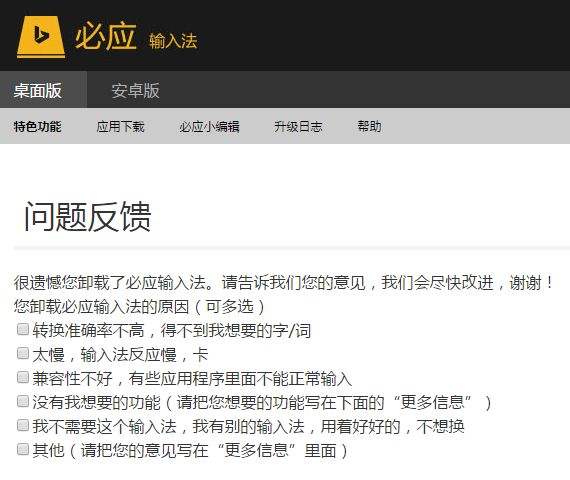570x480 pixels.
Task: Open the 帮助 menu item
Action: pos(369,127)
